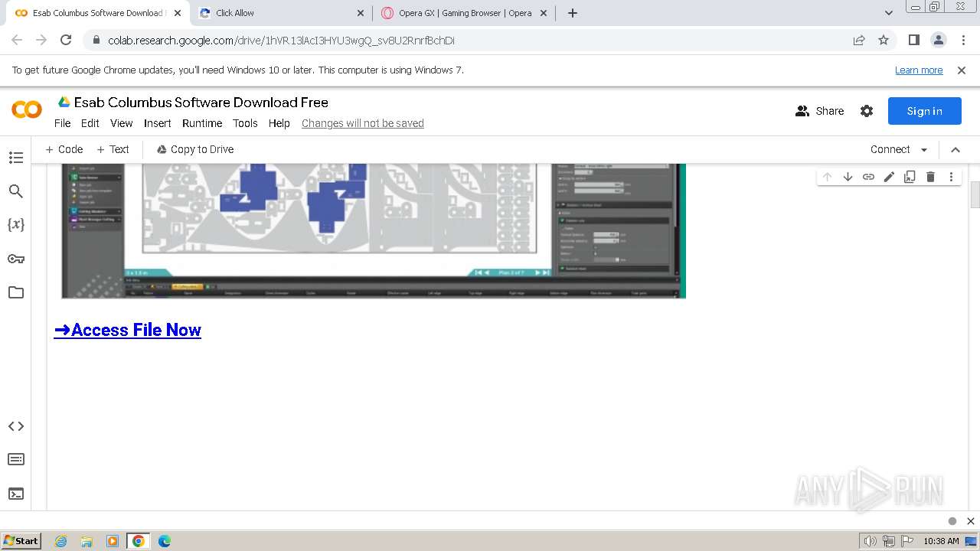Open the View menu

click(121, 123)
